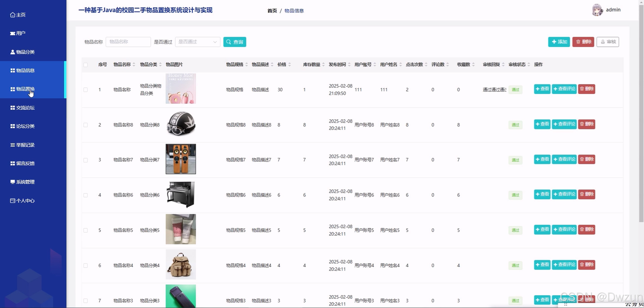Sort table by 价格 column arrows
Screen dimensions: 644x308
[289, 65]
